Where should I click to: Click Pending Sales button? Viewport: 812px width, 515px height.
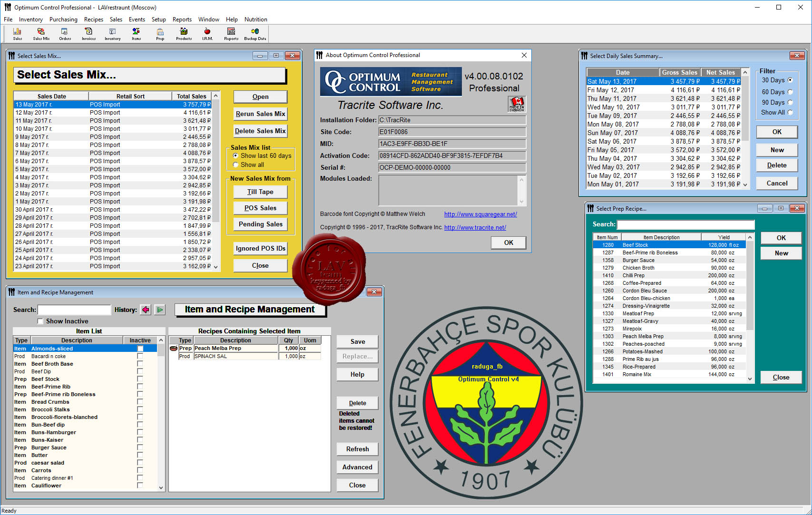coord(260,224)
